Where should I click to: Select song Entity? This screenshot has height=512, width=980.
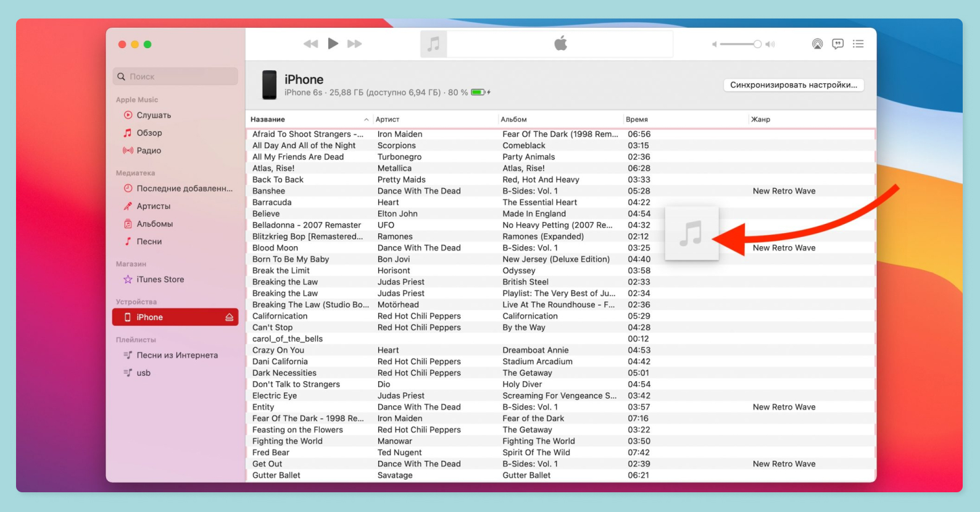(263, 407)
